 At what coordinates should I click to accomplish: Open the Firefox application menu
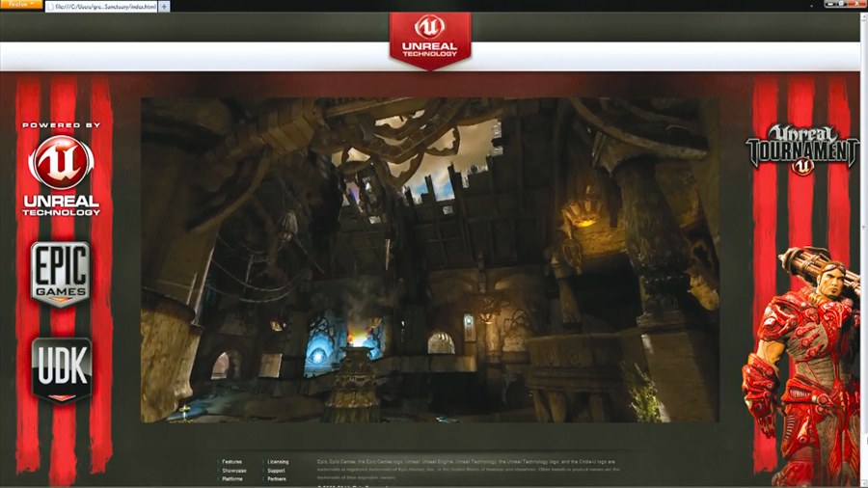20,5
